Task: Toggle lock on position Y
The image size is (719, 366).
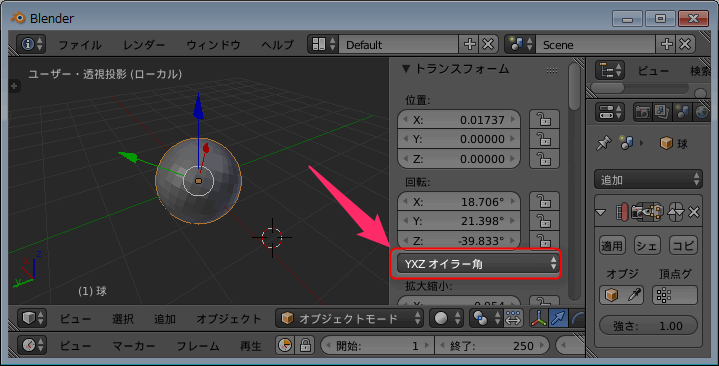Action: point(544,139)
